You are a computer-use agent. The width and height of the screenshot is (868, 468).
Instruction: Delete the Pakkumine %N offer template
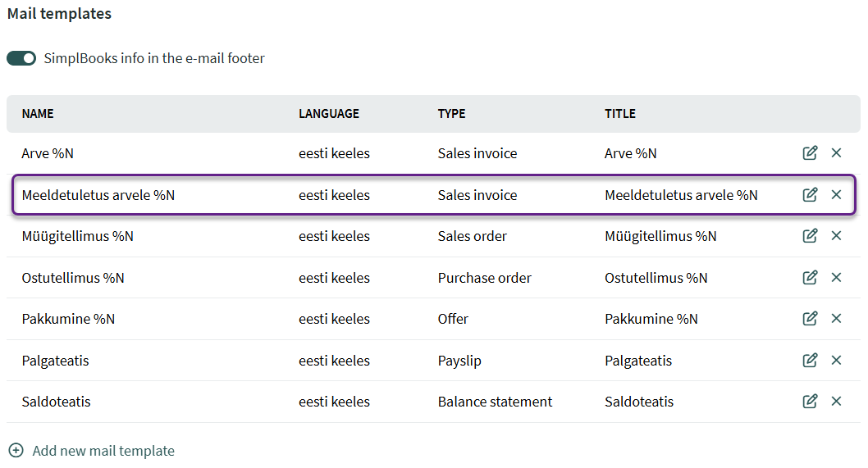click(837, 318)
